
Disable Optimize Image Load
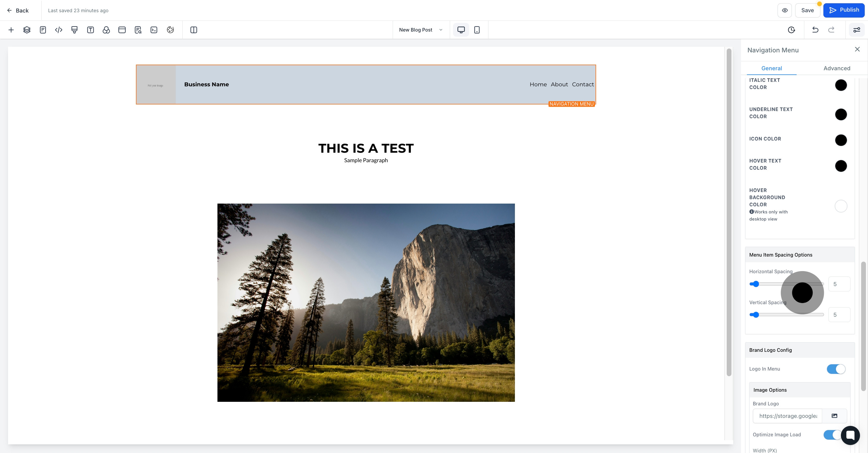pos(832,435)
